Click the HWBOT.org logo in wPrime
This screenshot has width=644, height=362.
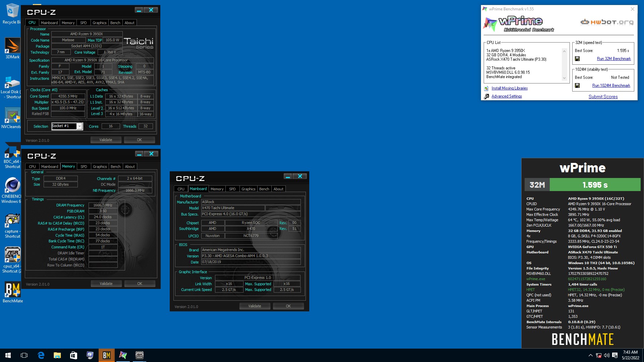pyautogui.click(x=607, y=22)
